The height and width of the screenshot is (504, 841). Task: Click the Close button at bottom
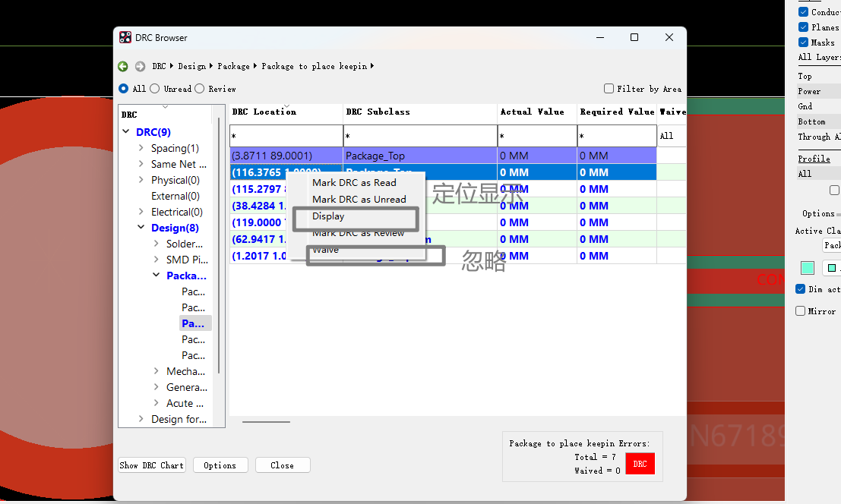282,465
